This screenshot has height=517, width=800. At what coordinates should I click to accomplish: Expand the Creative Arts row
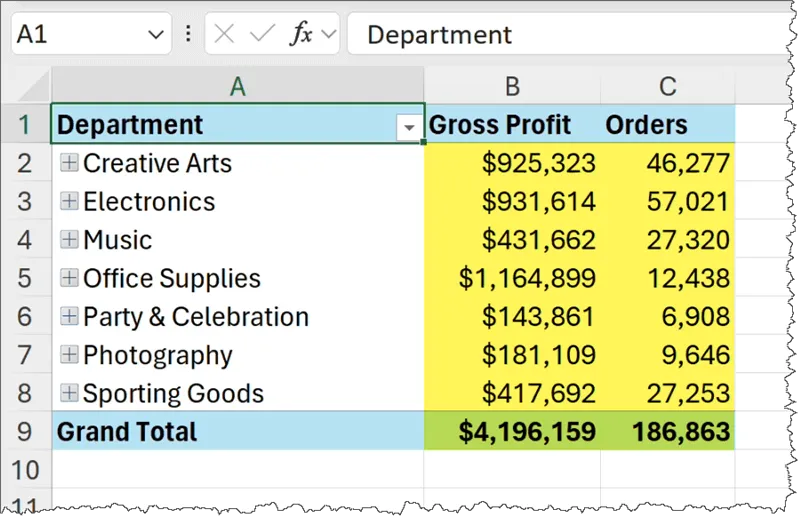pos(69,163)
